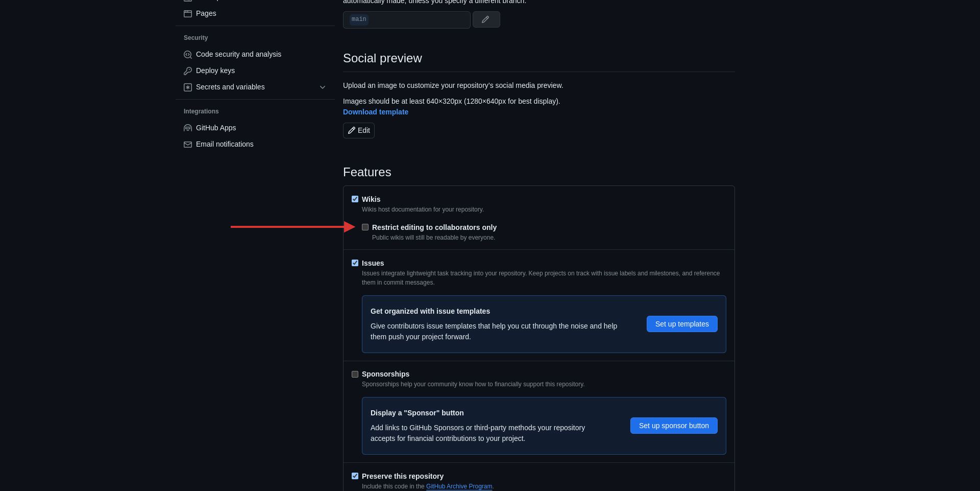Click the Download template link
The image size is (980, 491).
[376, 112]
